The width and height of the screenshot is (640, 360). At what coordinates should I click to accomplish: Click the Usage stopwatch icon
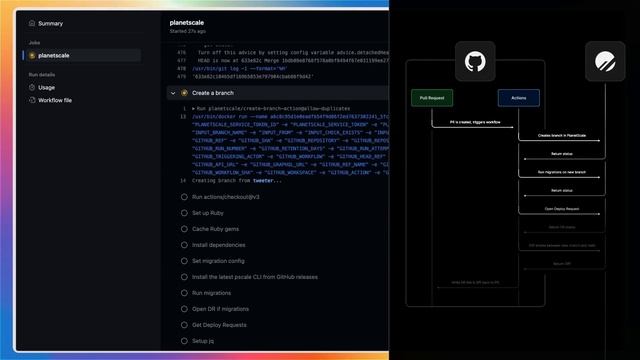tap(32, 87)
